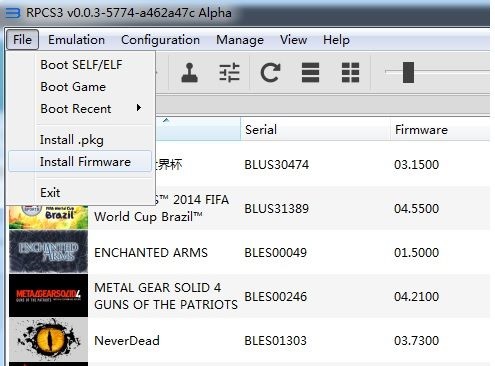This screenshot has width=495, height=366.
Task: Expand the Boot Recent submenu
Action: click(x=81, y=109)
